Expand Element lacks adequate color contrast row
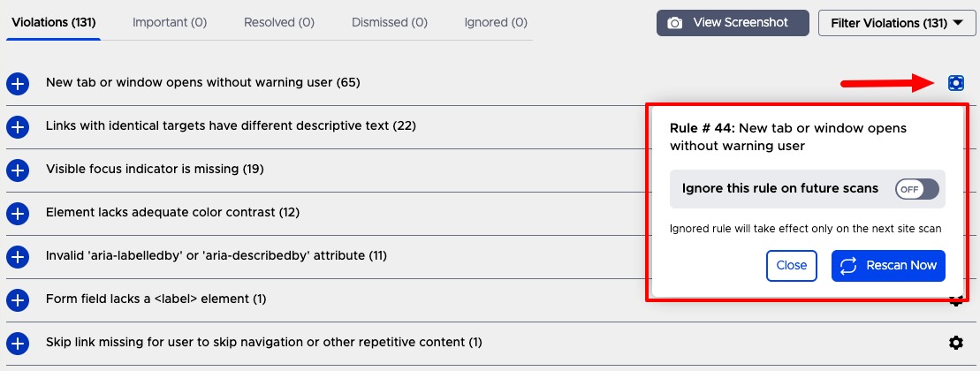This screenshot has width=980, height=371. tap(18, 213)
